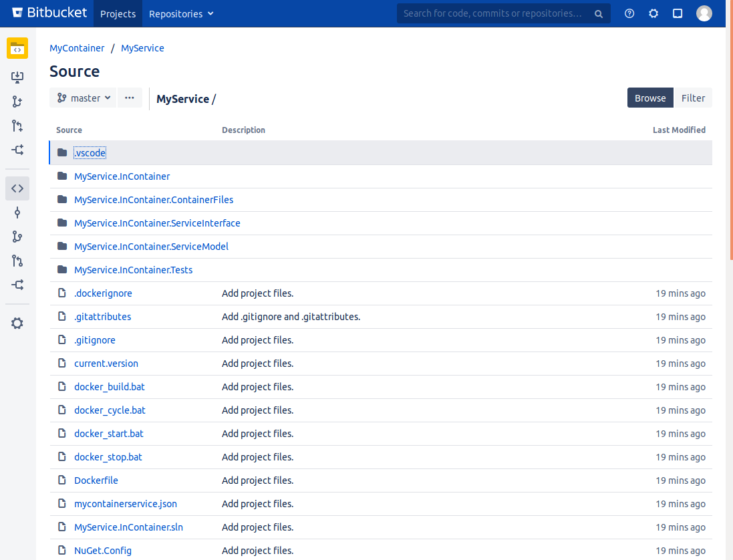Click 'Add .gitignore and .gitattributes.' description
The image size is (733, 560).
click(291, 317)
